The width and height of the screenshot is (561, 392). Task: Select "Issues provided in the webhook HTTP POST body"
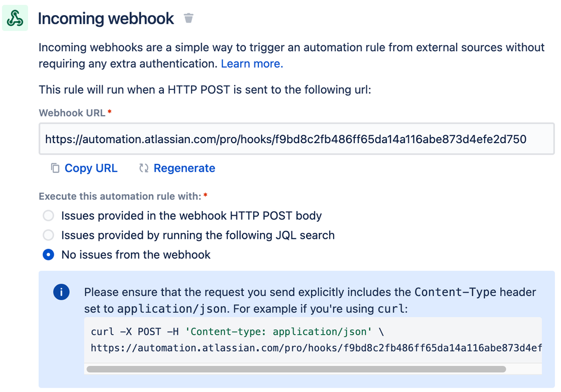[48, 216]
